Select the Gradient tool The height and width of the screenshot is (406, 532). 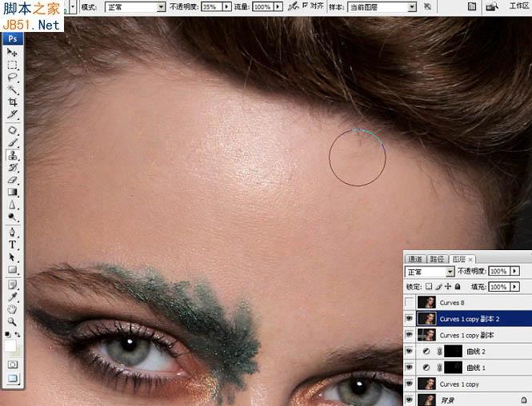[13, 192]
